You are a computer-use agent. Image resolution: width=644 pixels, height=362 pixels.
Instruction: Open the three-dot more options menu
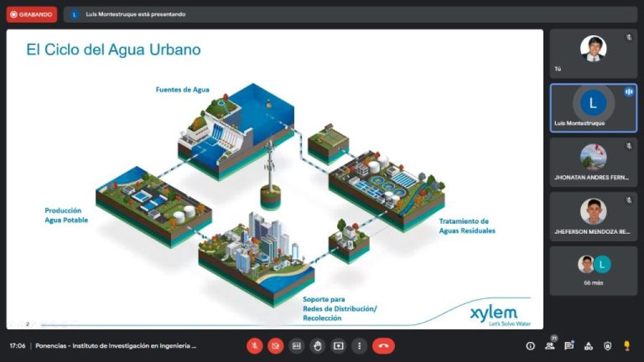click(360, 345)
